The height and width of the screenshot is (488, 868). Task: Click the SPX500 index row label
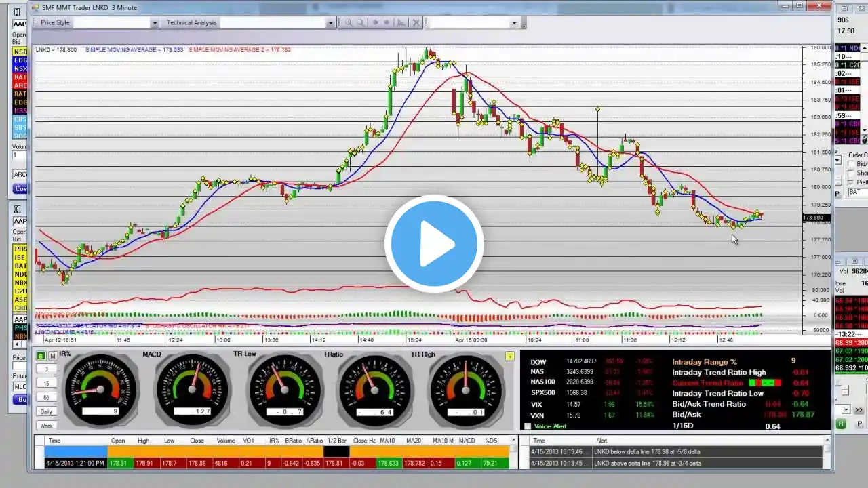pyautogui.click(x=543, y=393)
